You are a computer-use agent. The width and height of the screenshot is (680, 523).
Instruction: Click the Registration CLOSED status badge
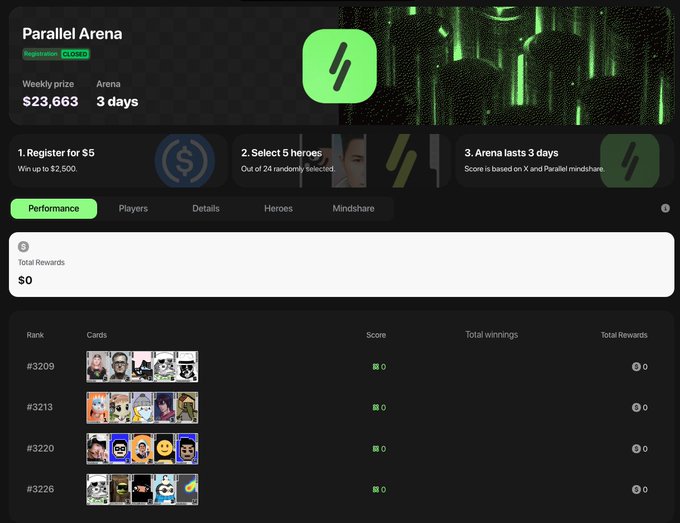pyautogui.click(x=56, y=54)
